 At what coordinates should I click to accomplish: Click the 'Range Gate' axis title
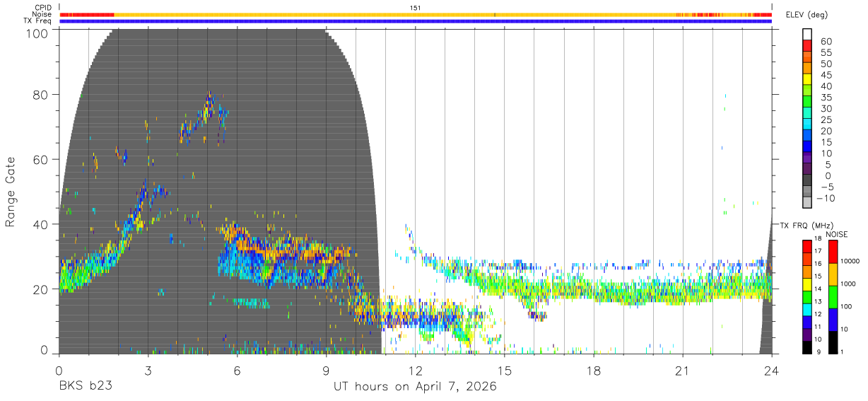pyautogui.click(x=11, y=192)
